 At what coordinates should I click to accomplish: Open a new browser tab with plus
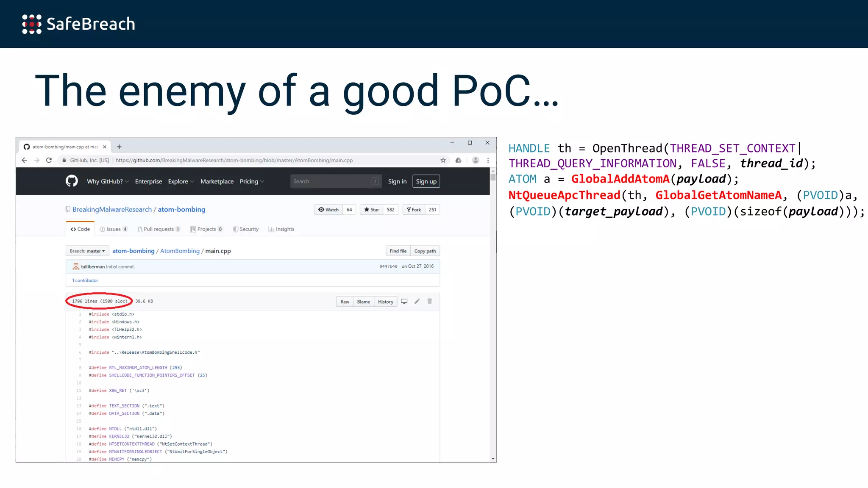point(119,147)
